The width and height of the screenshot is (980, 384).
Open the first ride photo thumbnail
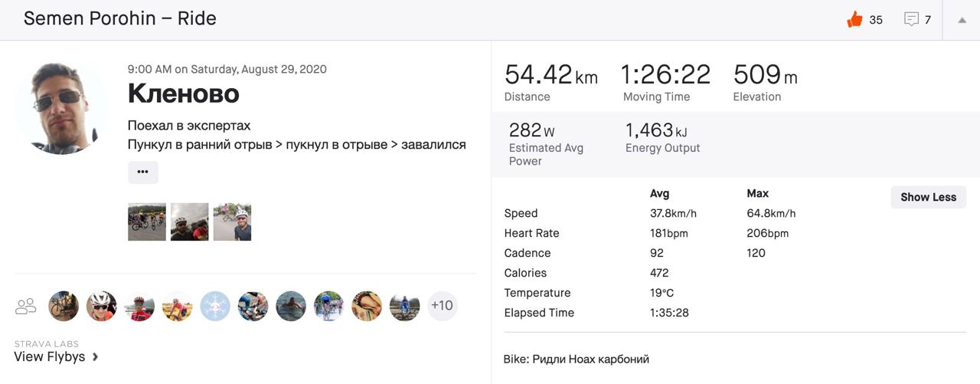click(147, 222)
